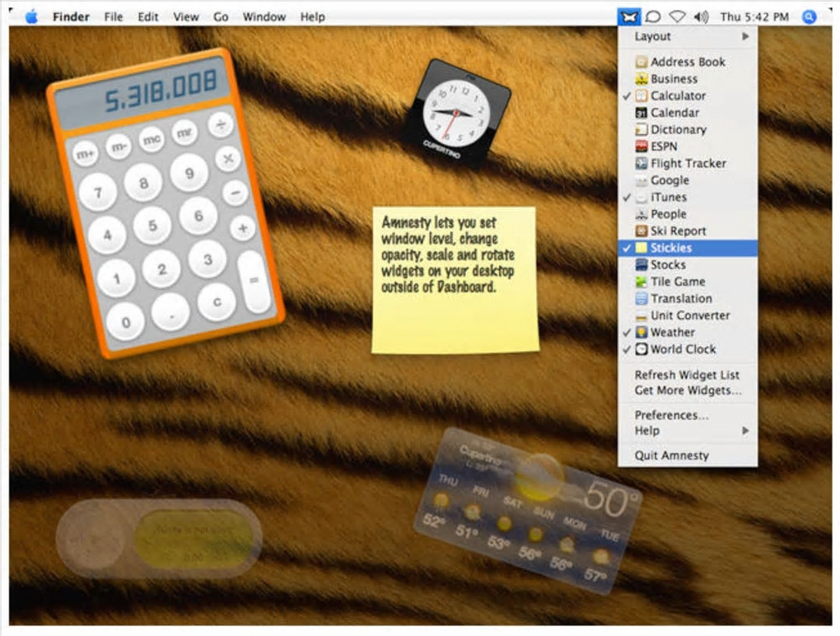Click calculator digit 9 key

point(189,173)
